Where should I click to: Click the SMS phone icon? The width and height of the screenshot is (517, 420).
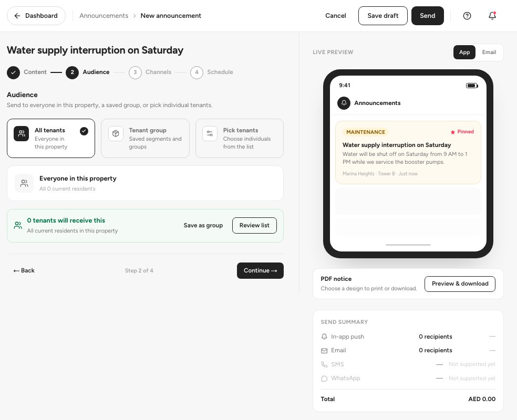point(324,364)
